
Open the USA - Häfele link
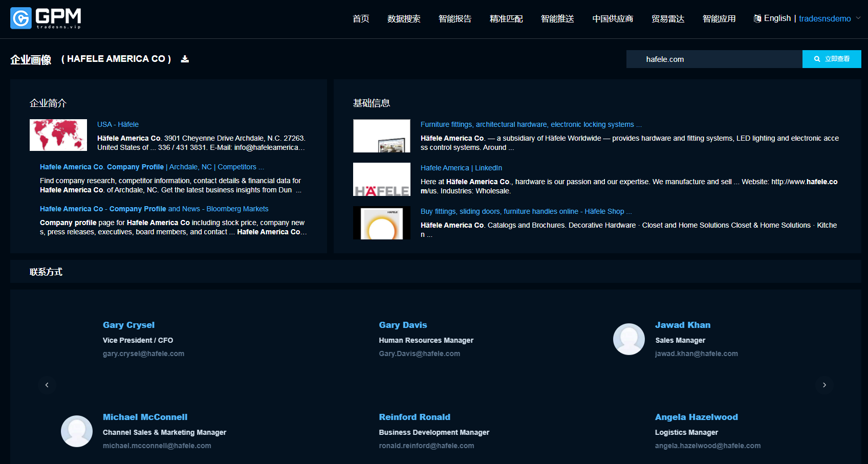[x=118, y=124]
